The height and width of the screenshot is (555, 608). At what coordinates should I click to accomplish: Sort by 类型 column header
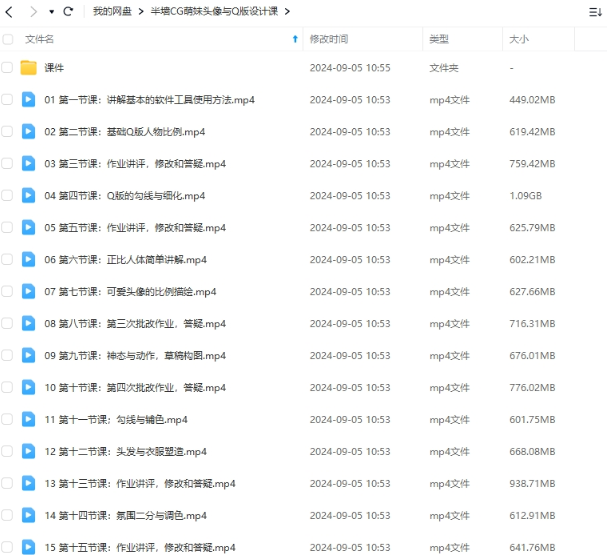pyautogui.click(x=439, y=39)
